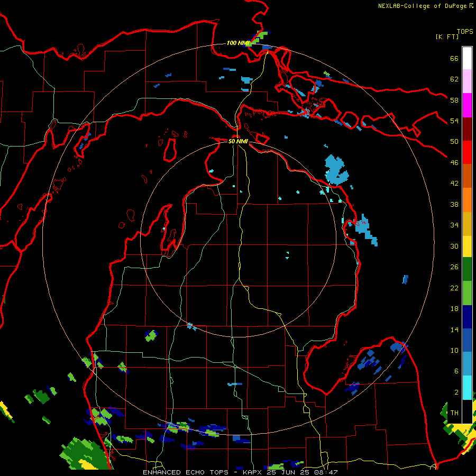Click the 42 legend value
The height and width of the screenshot is (476, 476).
click(454, 183)
